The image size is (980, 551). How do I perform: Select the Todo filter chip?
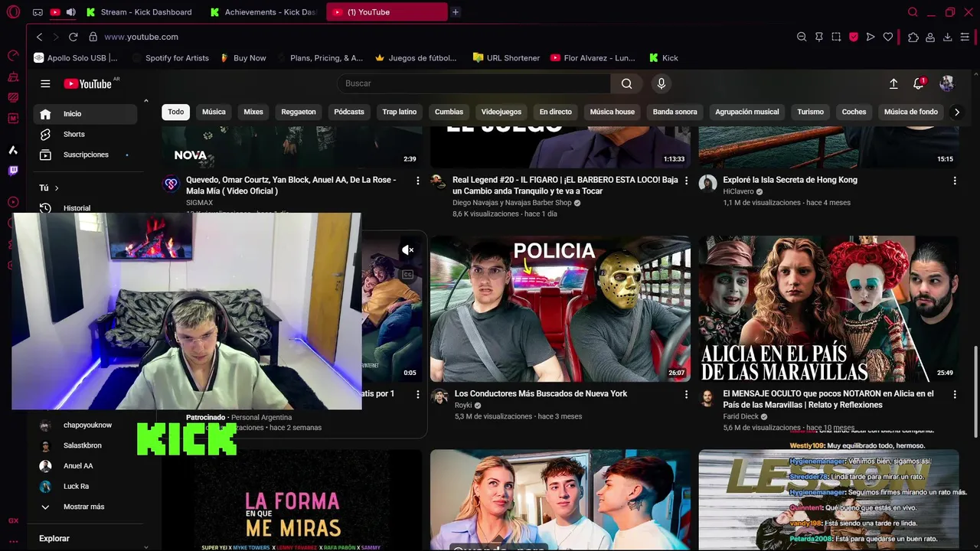coord(176,112)
